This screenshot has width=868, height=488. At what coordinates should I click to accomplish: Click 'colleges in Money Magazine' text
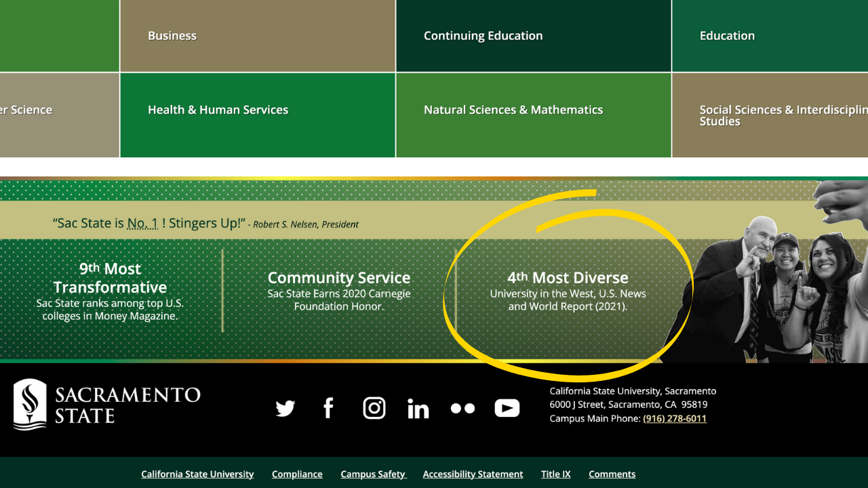[x=110, y=316]
